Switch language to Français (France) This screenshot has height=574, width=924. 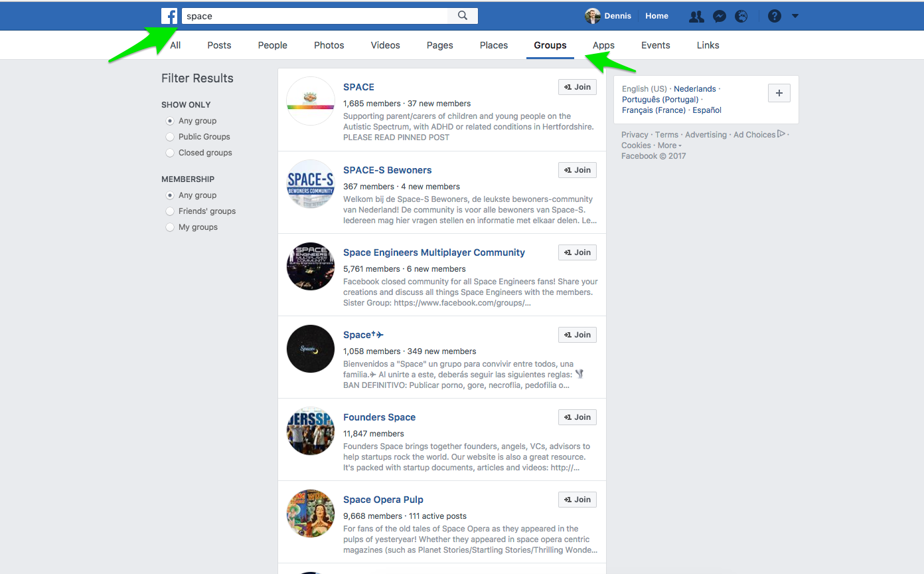click(x=653, y=110)
